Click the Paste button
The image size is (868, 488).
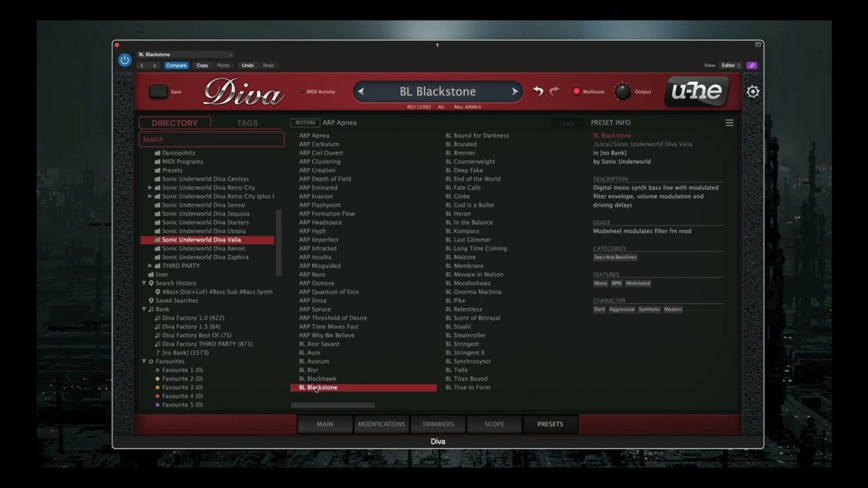tap(223, 66)
